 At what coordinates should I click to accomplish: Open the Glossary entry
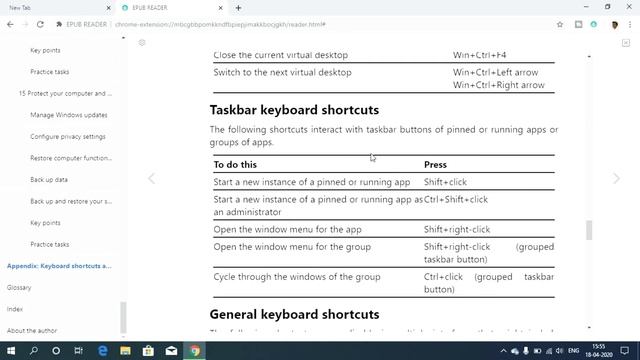19,287
